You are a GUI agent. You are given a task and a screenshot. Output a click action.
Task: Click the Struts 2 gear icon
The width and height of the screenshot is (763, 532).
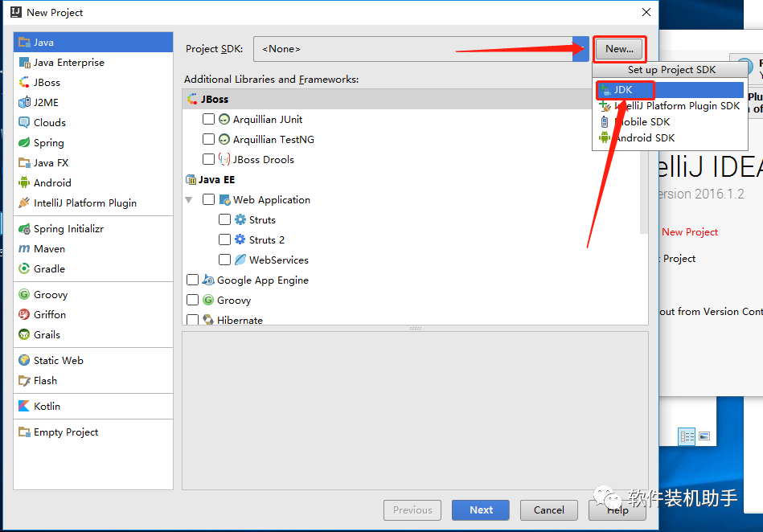pyautogui.click(x=240, y=239)
